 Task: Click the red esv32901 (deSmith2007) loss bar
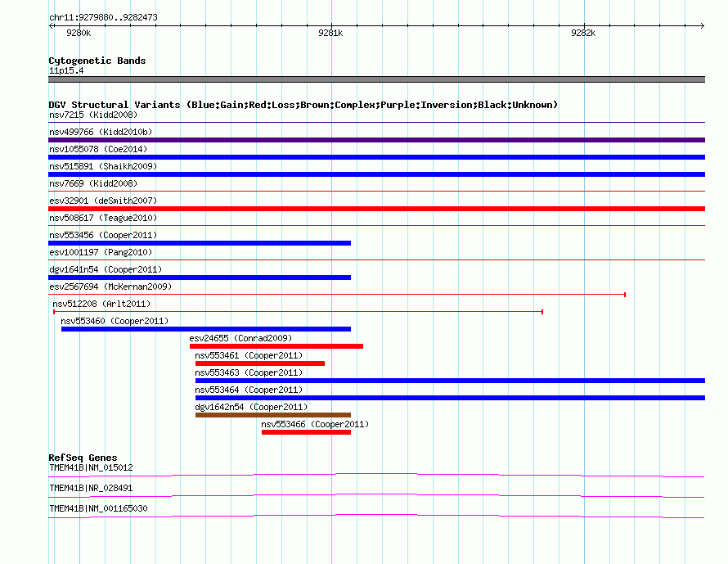pyautogui.click(x=376, y=209)
